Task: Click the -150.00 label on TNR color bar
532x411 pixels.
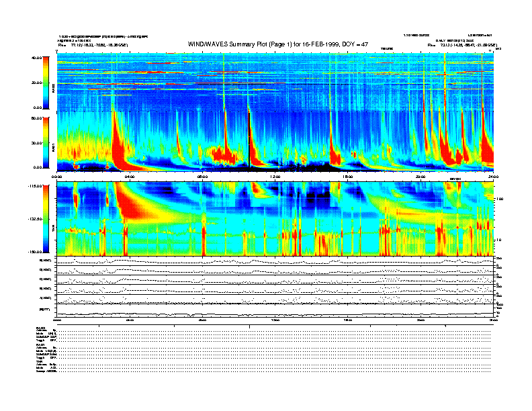Action: 36,252
